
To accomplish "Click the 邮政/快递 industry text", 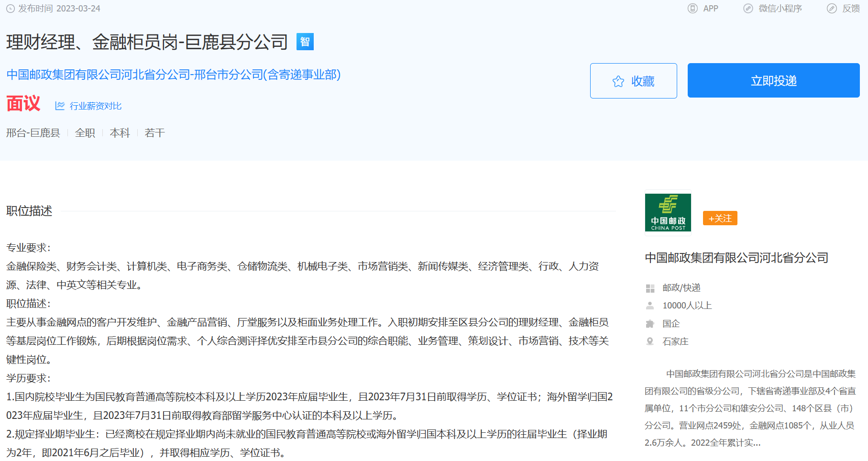I will click(681, 288).
